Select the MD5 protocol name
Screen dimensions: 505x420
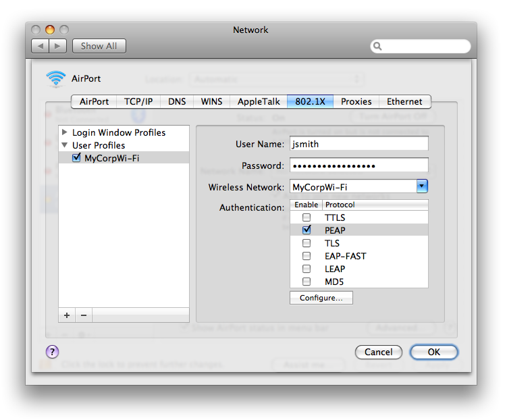[x=334, y=282]
